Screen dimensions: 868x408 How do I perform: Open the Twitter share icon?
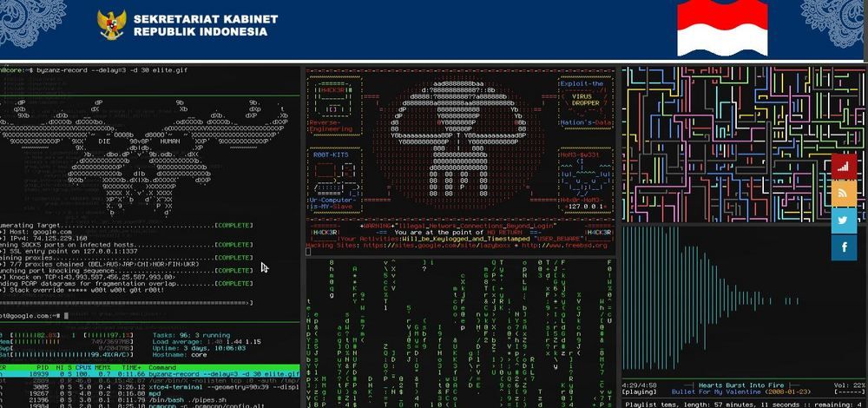pos(843,220)
